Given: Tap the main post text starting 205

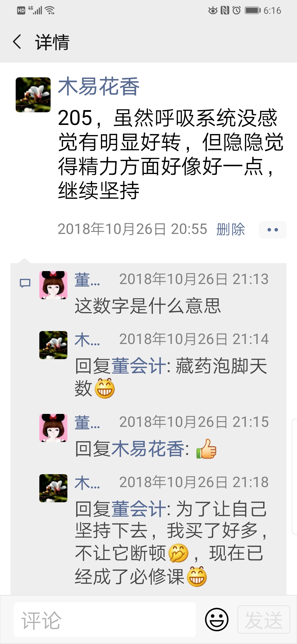Looking at the screenshot, I should pos(170,154).
